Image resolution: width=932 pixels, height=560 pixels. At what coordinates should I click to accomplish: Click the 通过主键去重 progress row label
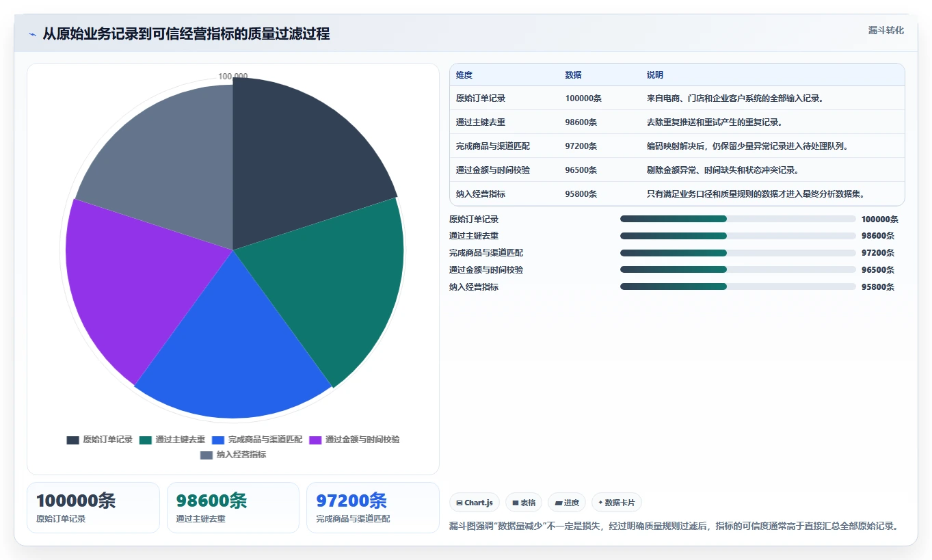click(474, 236)
